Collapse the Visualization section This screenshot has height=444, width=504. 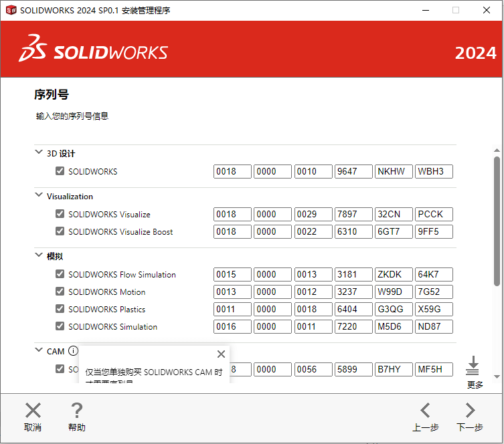[39, 195]
